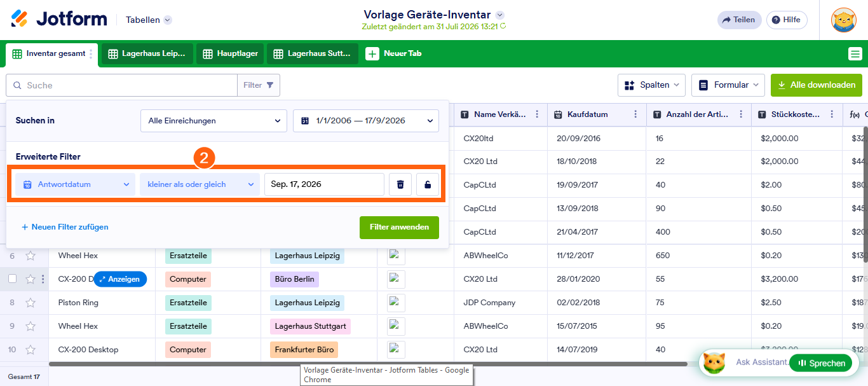Open Inventar gesamt tab options dots
The image size is (868, 386).
click(x=92, y=54)
